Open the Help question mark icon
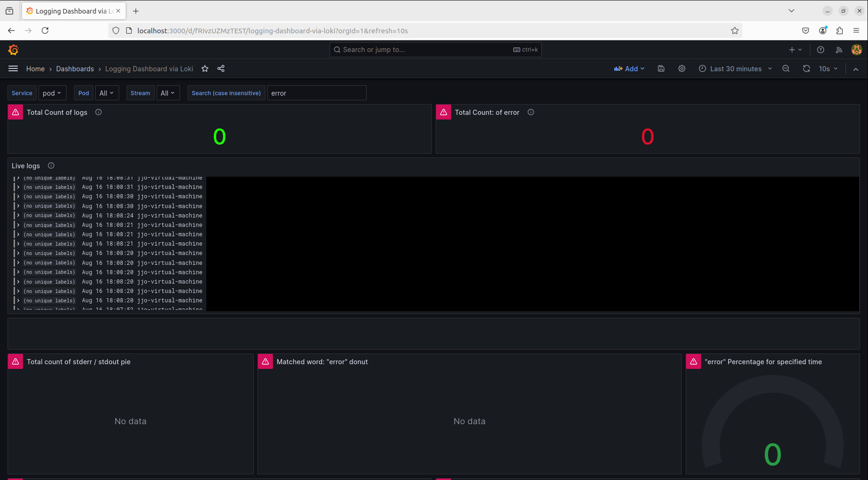 820,50
